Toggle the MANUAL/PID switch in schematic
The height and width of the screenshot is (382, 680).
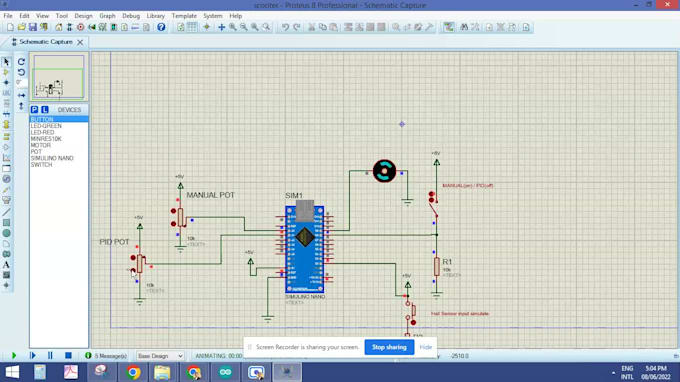click(x=433, y=207)
